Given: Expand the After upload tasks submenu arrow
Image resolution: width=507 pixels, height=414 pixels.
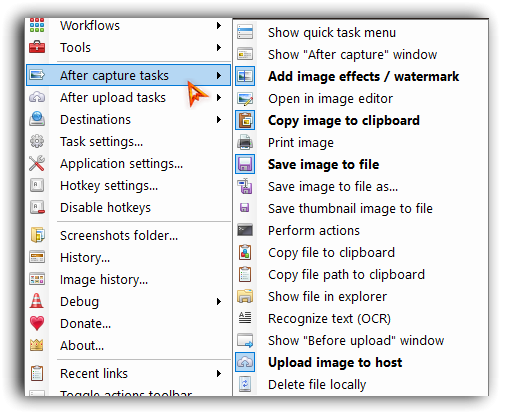Looking at the screenshot, I should coord(219,97).
